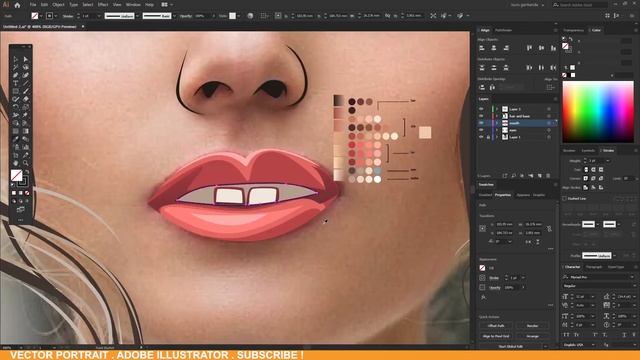
Task: Open the brush definition Basic dropdown
Action: click(174, 16)
